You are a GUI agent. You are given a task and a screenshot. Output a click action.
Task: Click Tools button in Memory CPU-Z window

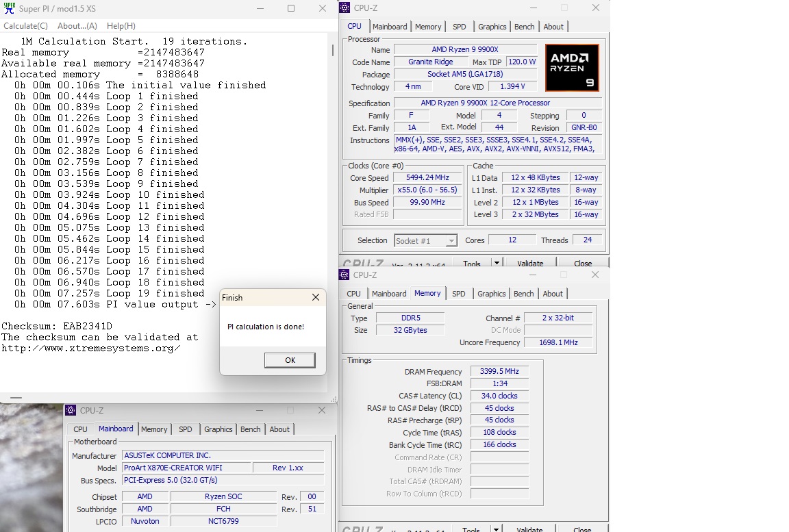tap(471, 529)
